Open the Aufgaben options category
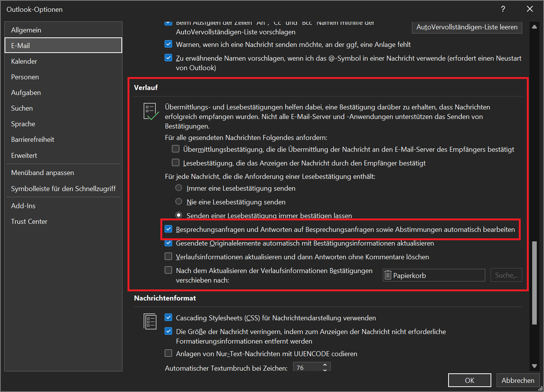Viewport: 544px width, 392px height. (63, 92)
